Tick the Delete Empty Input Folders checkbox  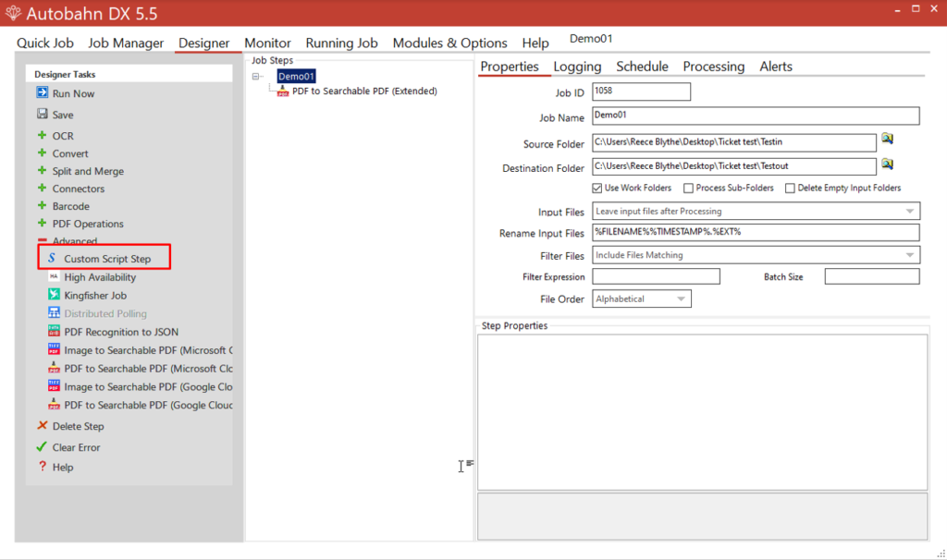click(x=790, y=189)
